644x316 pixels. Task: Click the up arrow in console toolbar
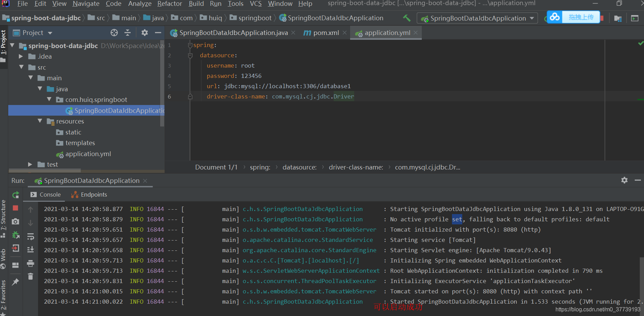coord(31,209)
